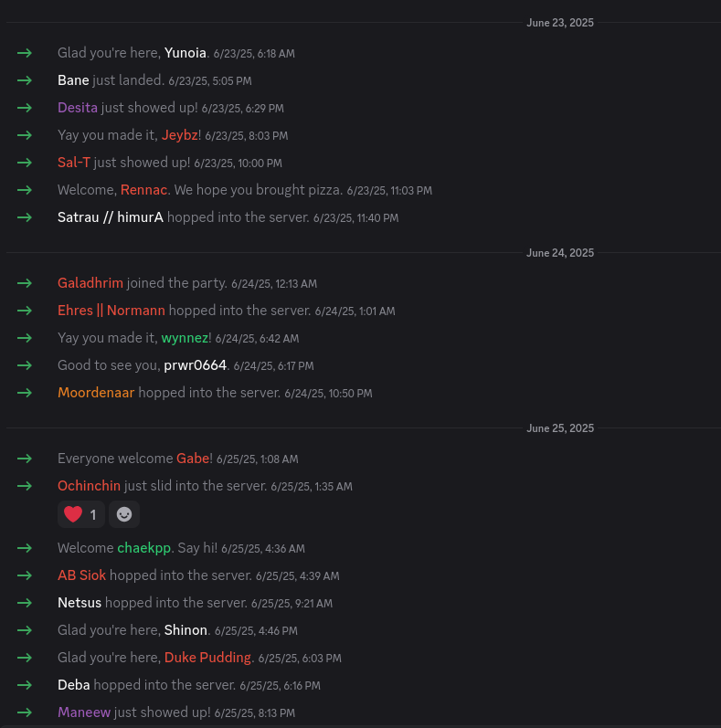
Task: Click the Shinon username
Action: (186, 630)
